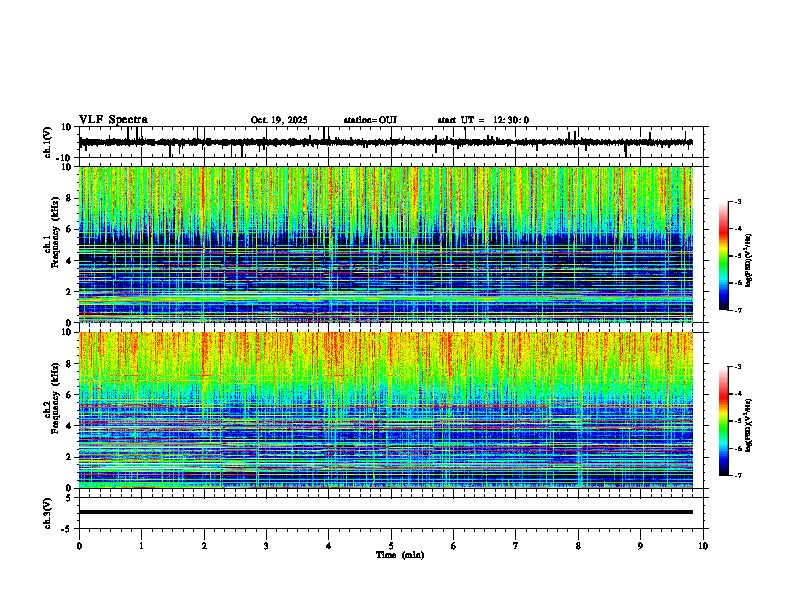The image size is (792, 612).
Task: Click the '-7' label on ch.2 color bar
Action: pyautogui.click(x=738, y=476)
